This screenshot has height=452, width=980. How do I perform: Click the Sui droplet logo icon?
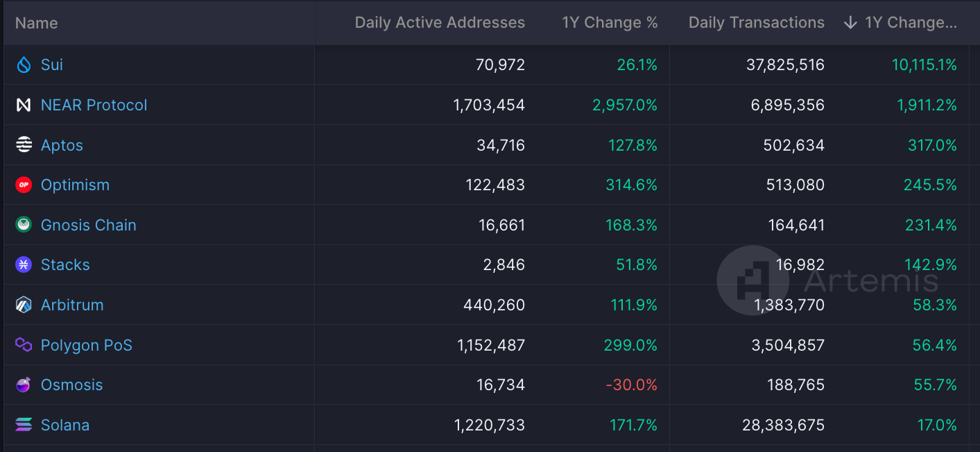tap(24, 65)
